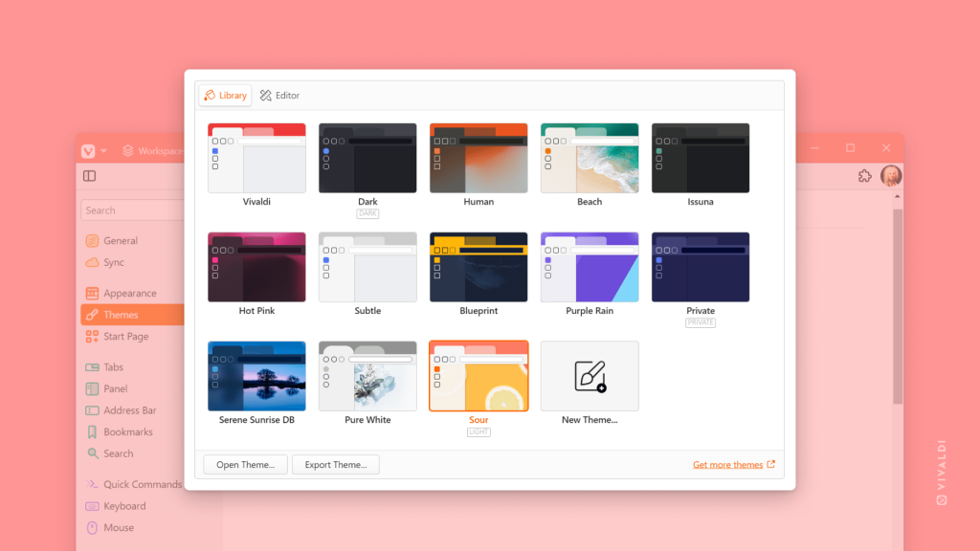The image size is (980, 551).
Task: Expand the dropdown arrow beside Vivaldi logo
Action: (x=105, y=149)
